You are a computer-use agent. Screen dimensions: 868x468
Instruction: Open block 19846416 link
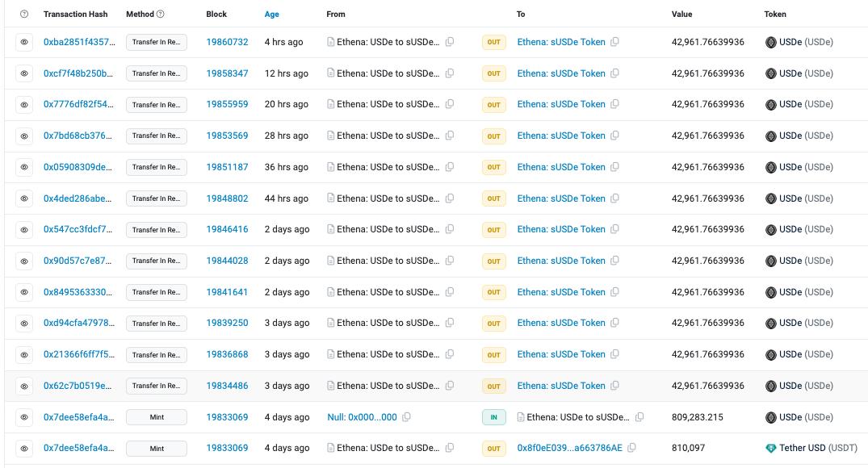(x=227, y=229)
